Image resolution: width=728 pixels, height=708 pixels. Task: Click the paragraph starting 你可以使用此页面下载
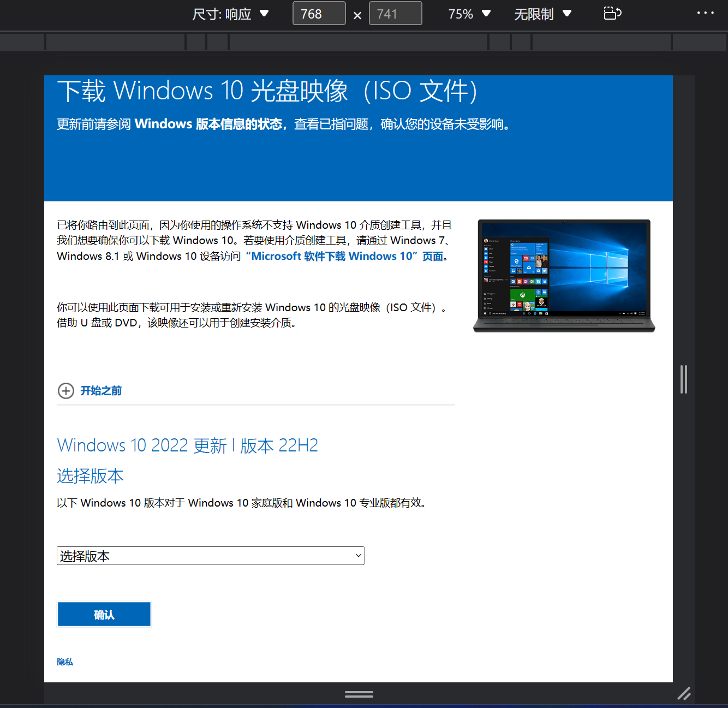[x=252, y=315]
